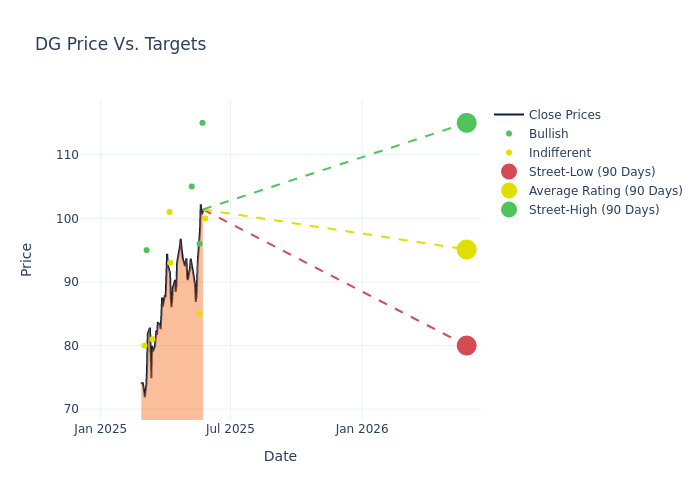This screenshot has height=500, width=700.
Task: Hide Street-High (90 Days) legend series
Action: tap(593, 210)
